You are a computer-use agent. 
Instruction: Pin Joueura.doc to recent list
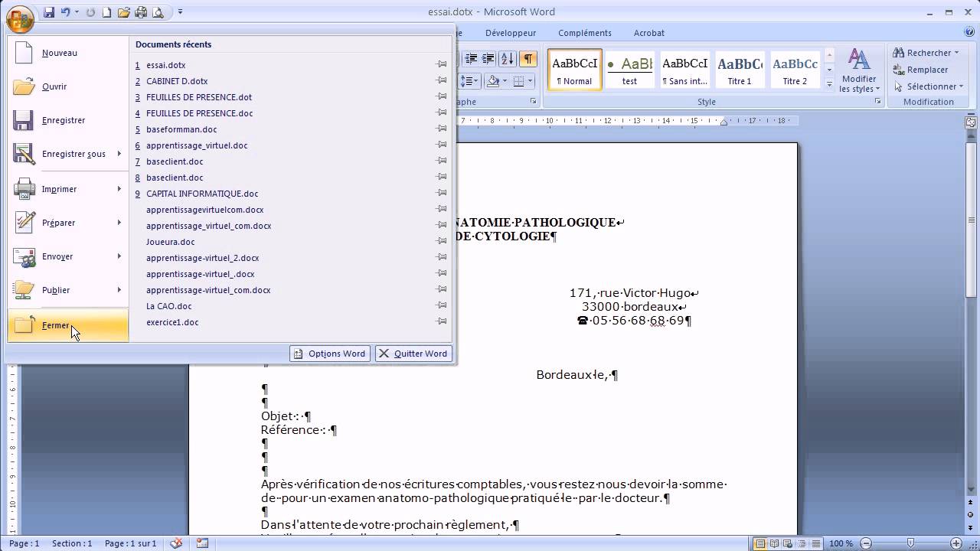pos(442,242)
